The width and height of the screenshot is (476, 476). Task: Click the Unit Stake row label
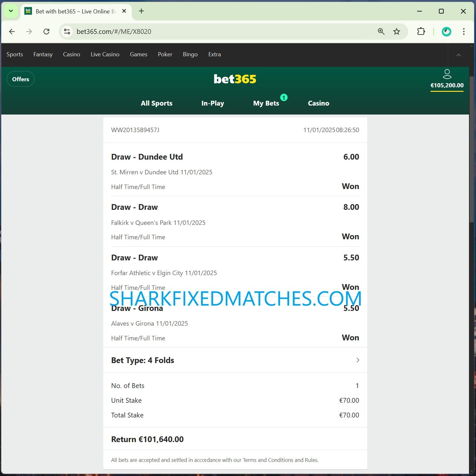[126, 401]
